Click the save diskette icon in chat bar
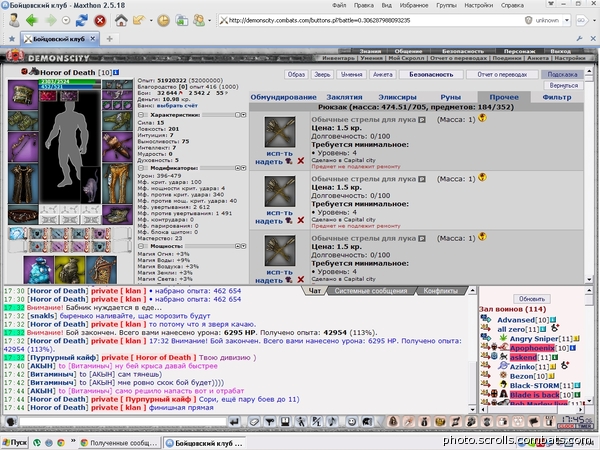The width and height of the screenshot is (600, 450). coord(285,422)
